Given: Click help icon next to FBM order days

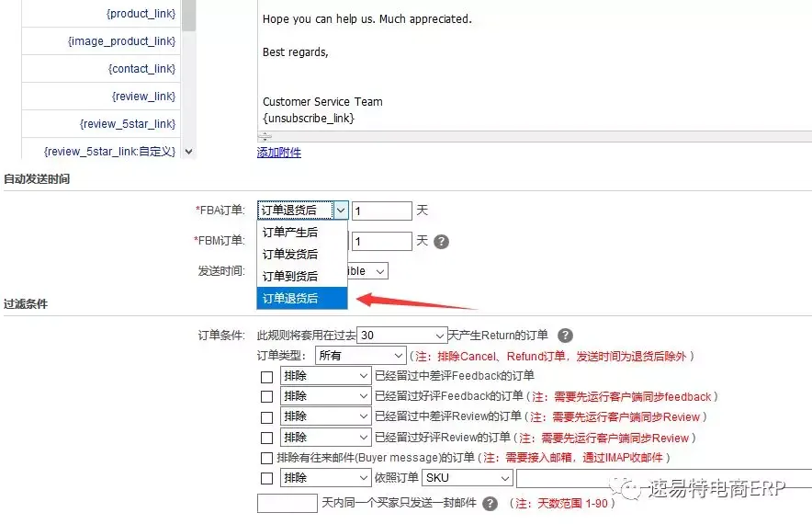Looking at the screenshot, I should pos(441,242).
